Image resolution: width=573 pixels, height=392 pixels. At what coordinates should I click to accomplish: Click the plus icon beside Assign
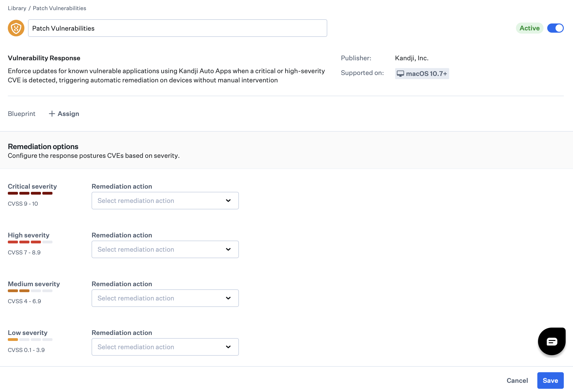[x=52, y=114]
